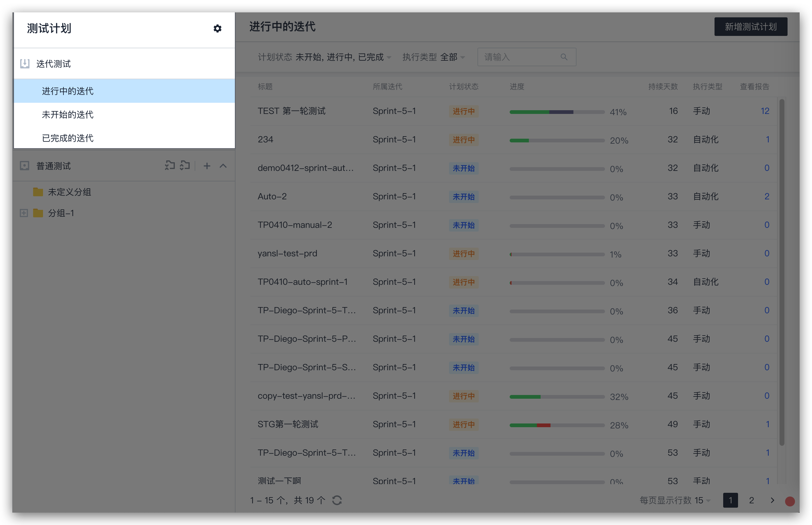
Task: Click 未开始 status tag of Auto-2
Action: point(464,197)
